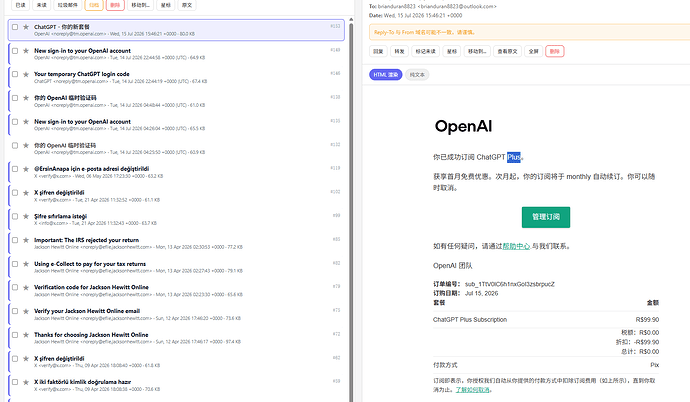Open the 'Verify your Jackson Hewitt Online email' message
The height and width of the screenshot is (402, 690).
(176, 314)
